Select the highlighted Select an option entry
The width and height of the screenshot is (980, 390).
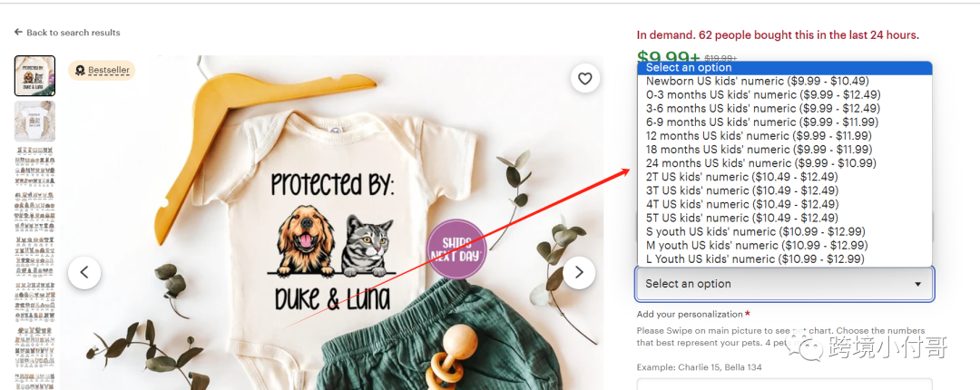(784, 67)
